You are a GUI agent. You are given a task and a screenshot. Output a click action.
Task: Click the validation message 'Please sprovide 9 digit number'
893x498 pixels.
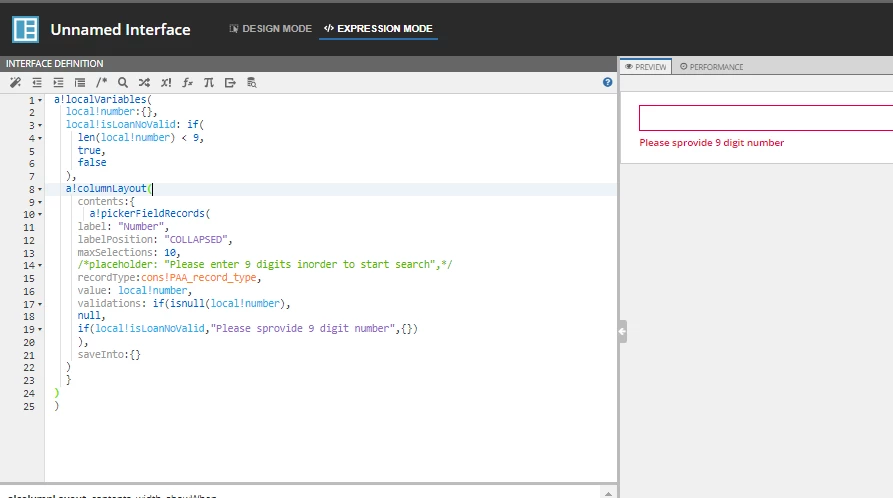pos(711,142)
